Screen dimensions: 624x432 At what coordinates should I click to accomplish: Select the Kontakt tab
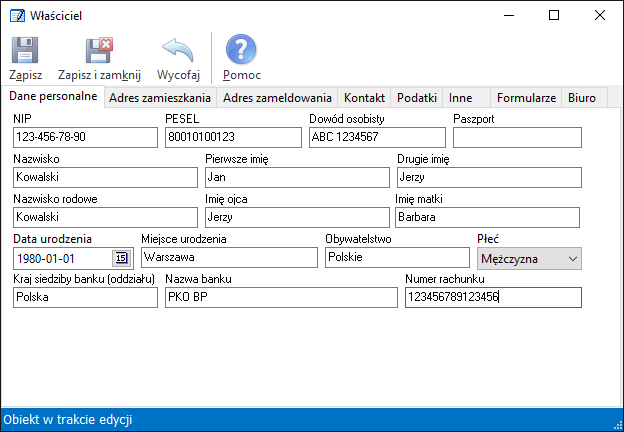(364, 98)
